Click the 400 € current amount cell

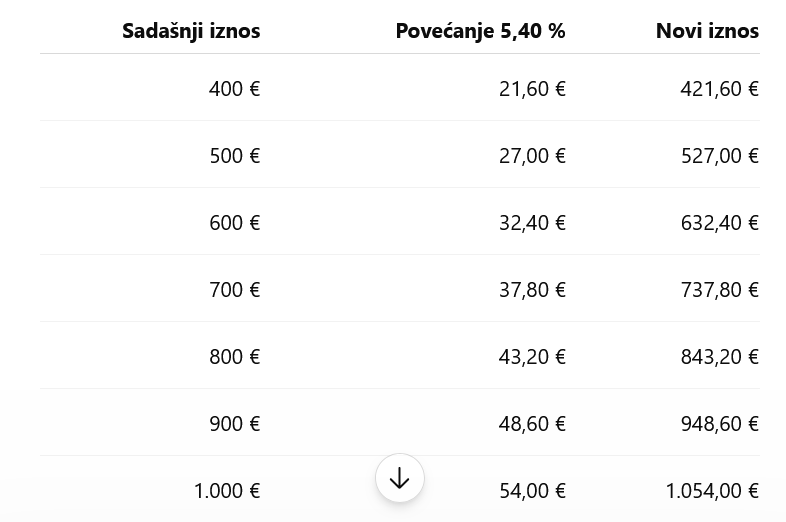[x=235, y=89]
